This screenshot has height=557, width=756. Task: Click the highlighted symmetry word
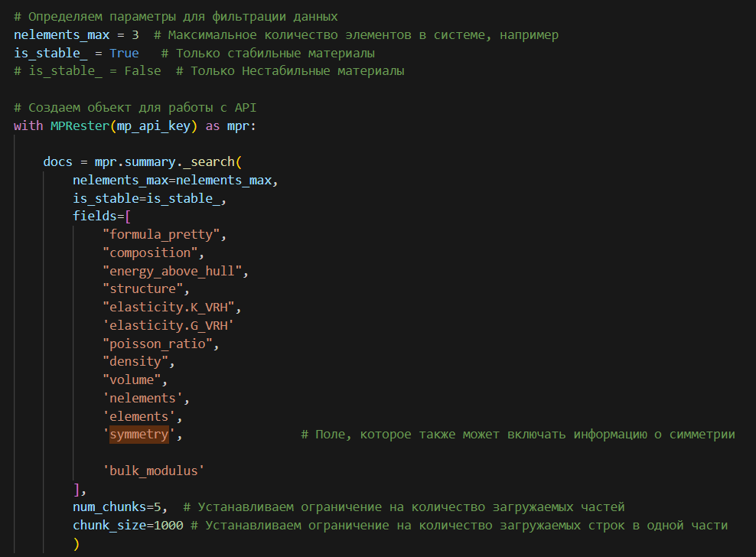coord(139,435)
